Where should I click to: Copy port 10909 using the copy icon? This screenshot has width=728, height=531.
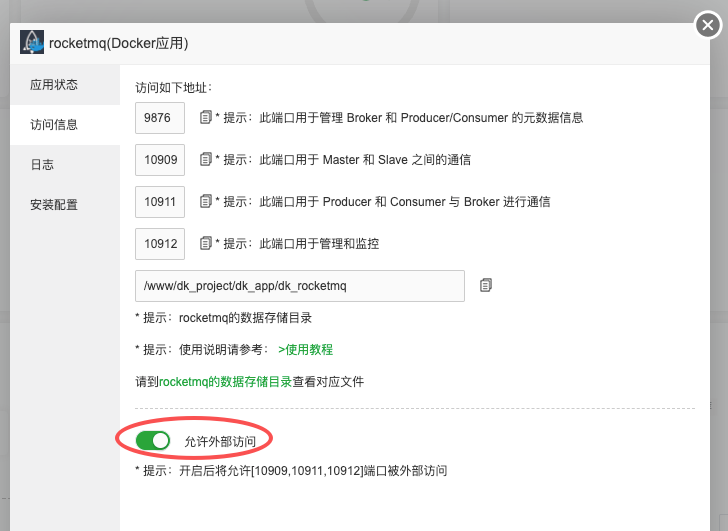coord(205,160)
